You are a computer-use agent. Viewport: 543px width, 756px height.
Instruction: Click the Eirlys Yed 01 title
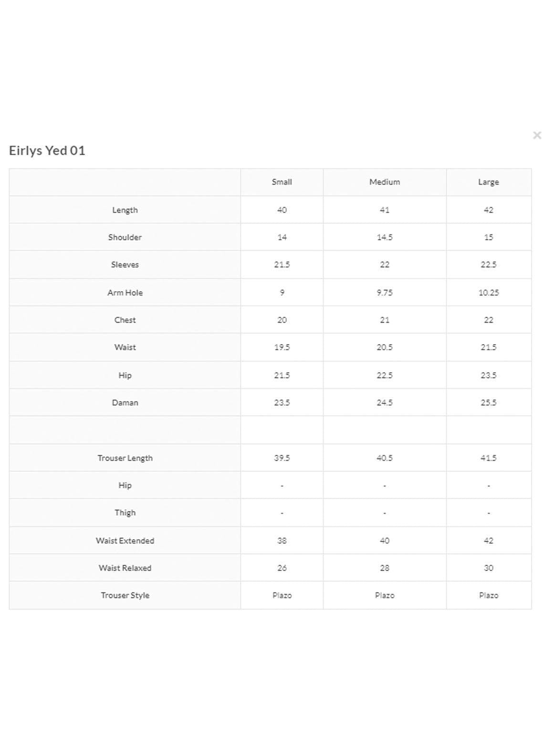tap(47, 151)
